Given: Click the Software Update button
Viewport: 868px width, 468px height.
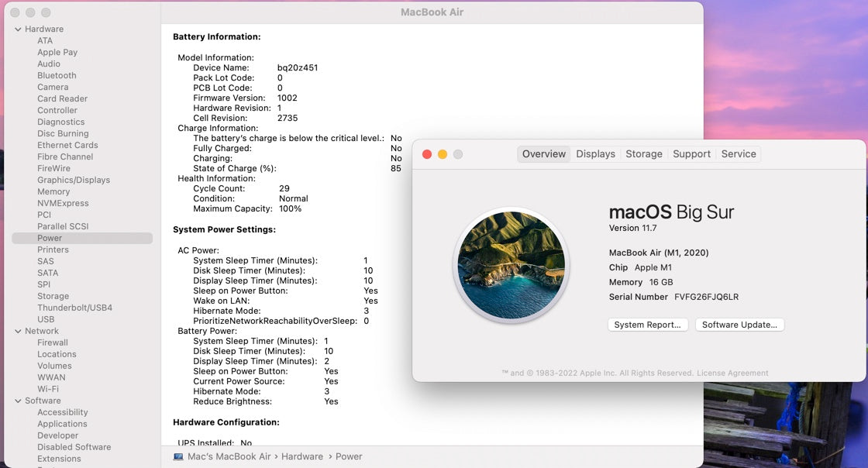Looking at the screenshot, I should [739, 325].
